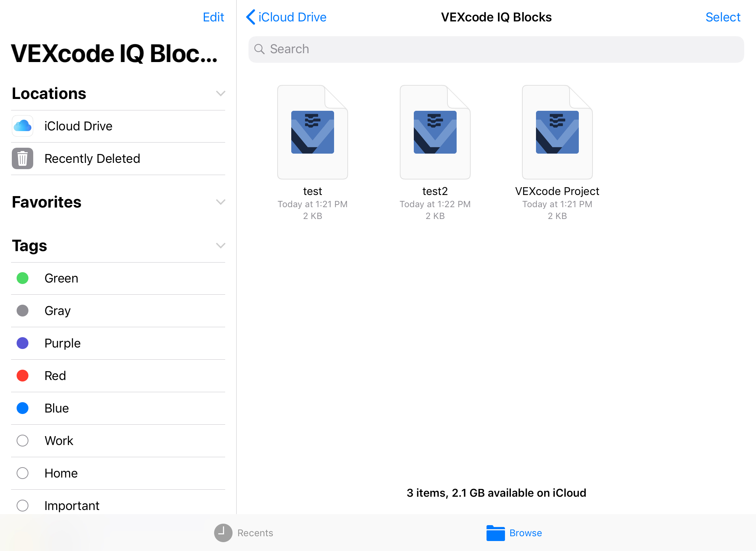The height and width of the screenshot is (551, 756).
Task: Filter by the Purple tag label
Action: (62, 343)
